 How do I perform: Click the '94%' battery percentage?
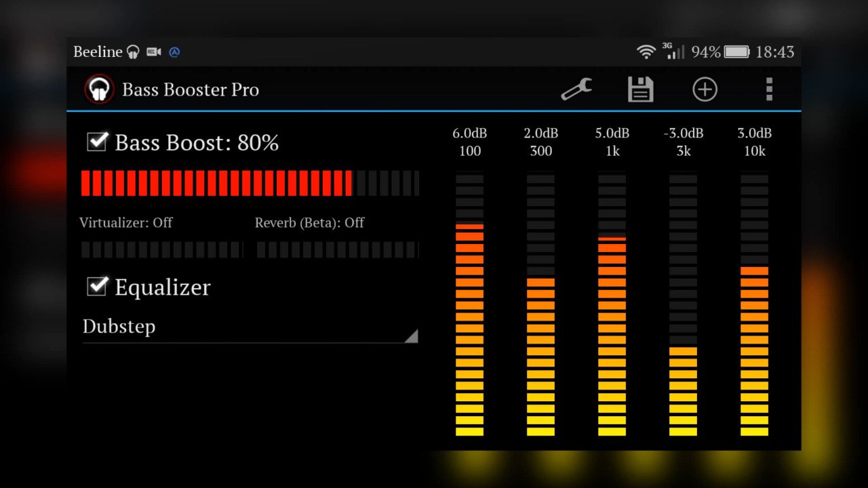point(706,52)
